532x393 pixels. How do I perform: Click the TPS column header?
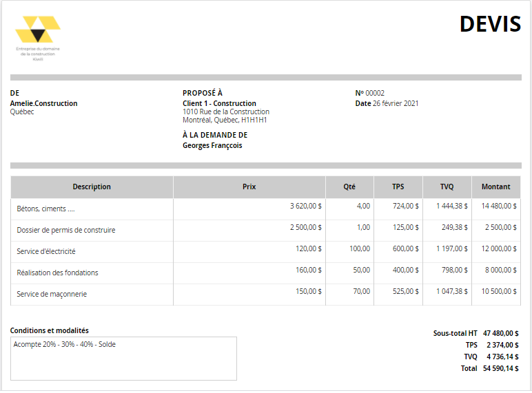(398, 187)
